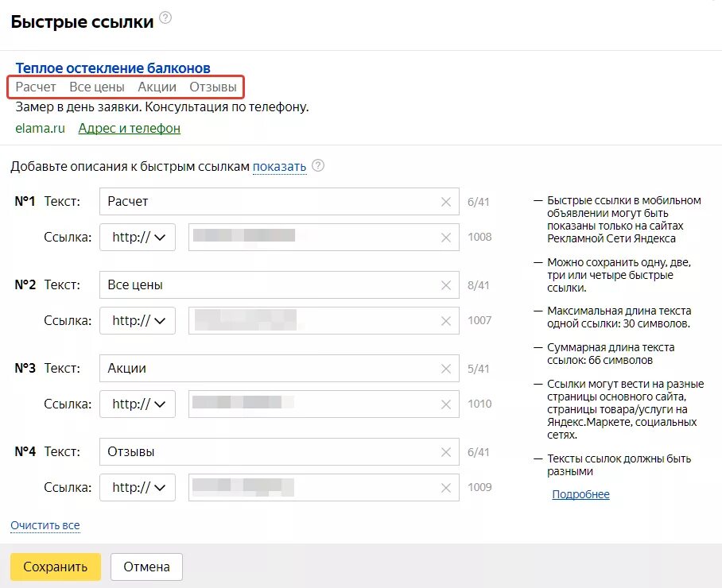The width and height of the screenshot is (722, 588).
Task: Clear the Все цены text field
Action: (x=446, y=285)
